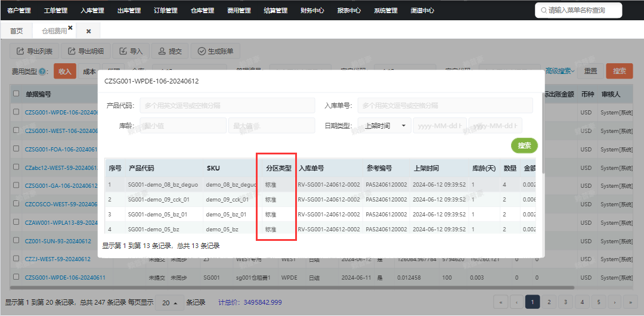Select the 成本 fee type button
644x316 pixels.
(89, 71)
